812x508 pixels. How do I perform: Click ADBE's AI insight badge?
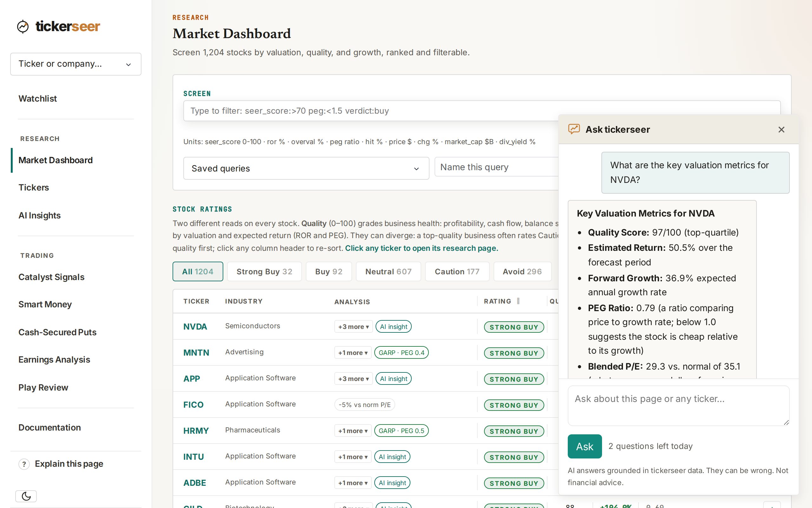(392, 483)
